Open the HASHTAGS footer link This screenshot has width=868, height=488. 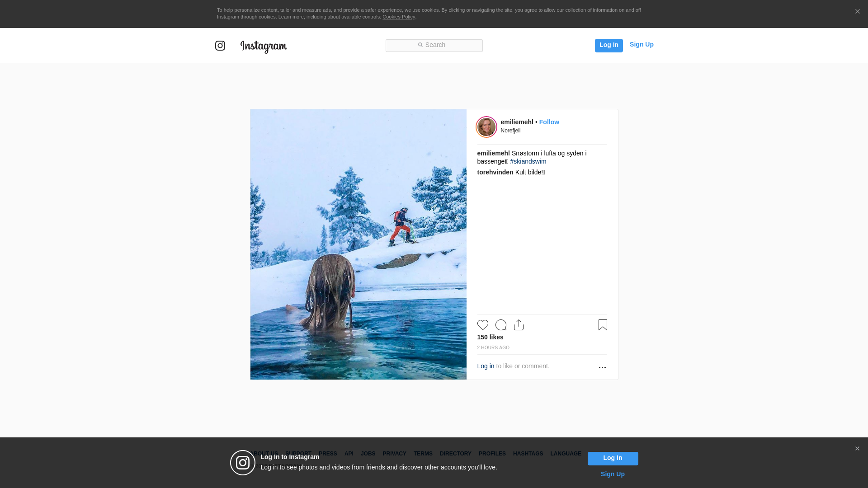528,454
